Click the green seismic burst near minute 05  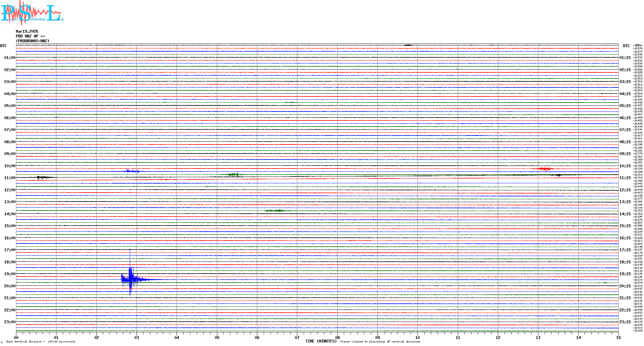[233, 175]
